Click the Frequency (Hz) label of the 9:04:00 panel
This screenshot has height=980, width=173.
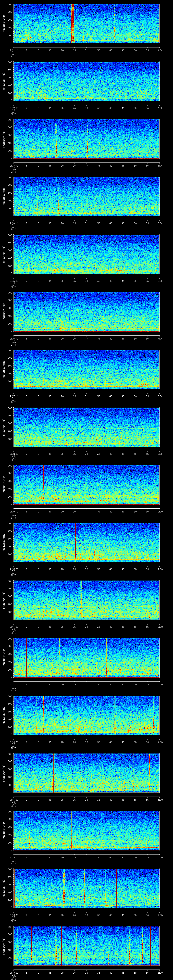4,197
